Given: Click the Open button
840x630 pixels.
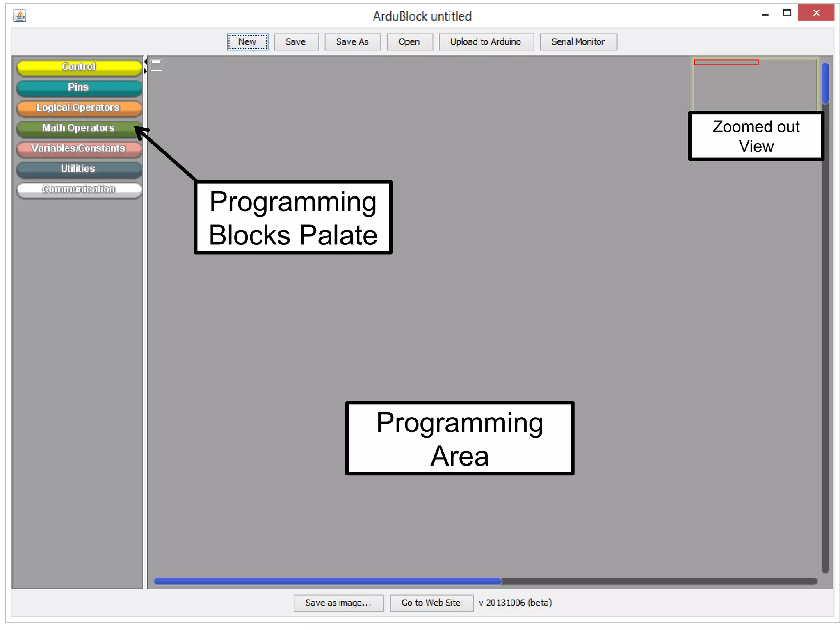Looking at the screenshot, I should [x=409, y=42].
